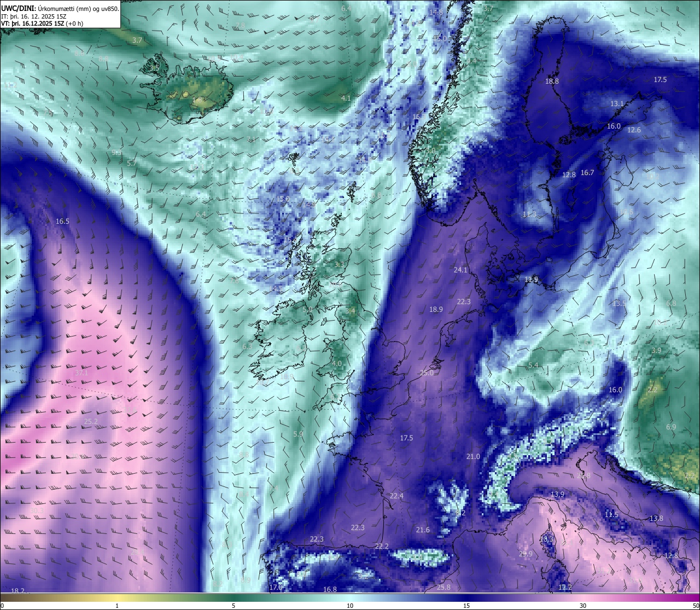Click the 30 tick on the color scale
The height and width of the screenshot is (610, 700).
point(583,606)
